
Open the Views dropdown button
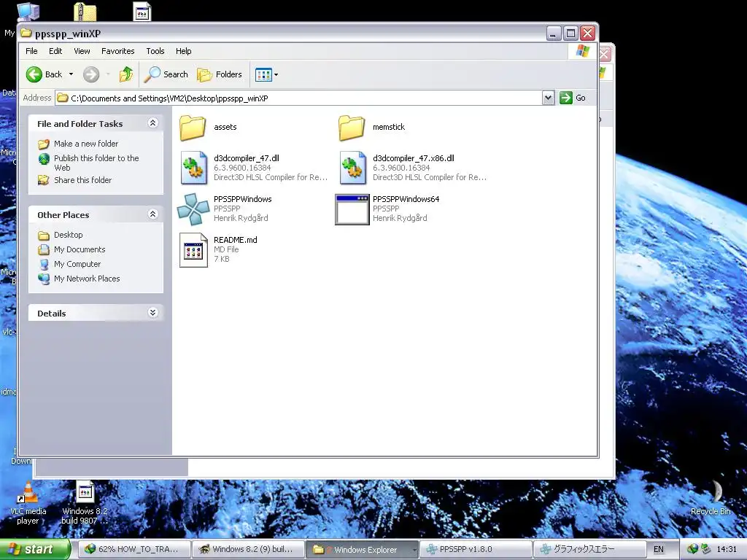pyautogui.click(x=266, y=74)
